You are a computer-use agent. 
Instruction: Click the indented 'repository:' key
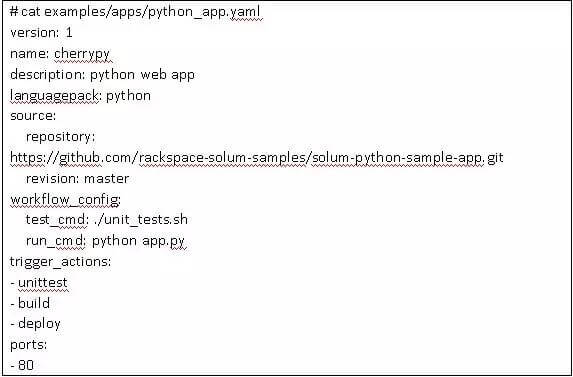[x=60, y=137]
